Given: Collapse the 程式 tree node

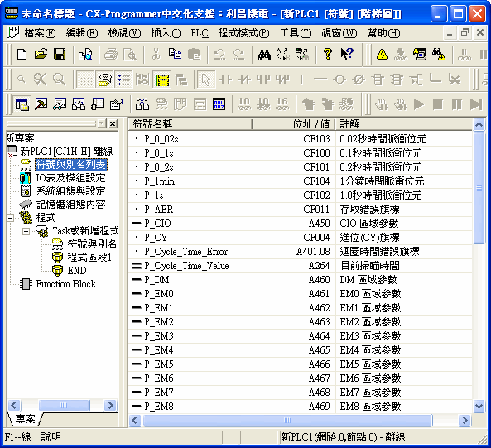Looking at the screenshot, I should click(10, 218).
